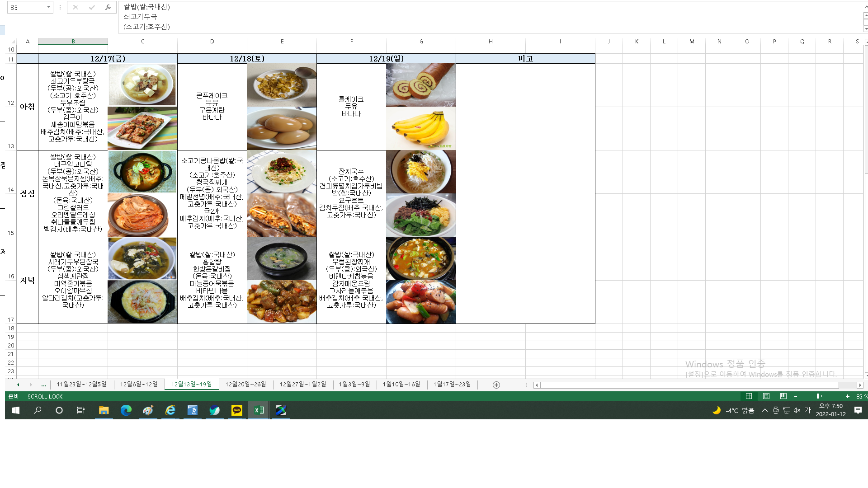Go to the 1월17일~23일 sheet tab
This screenshot has height=488, width=868.
pyautogui.click(x=452, y=385)
